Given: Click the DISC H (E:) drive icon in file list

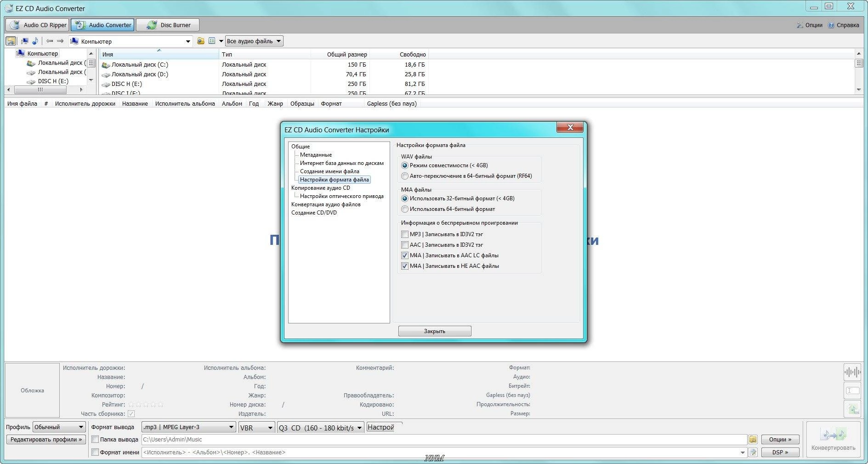Looking at the screenshot, I should click(106, 84).
